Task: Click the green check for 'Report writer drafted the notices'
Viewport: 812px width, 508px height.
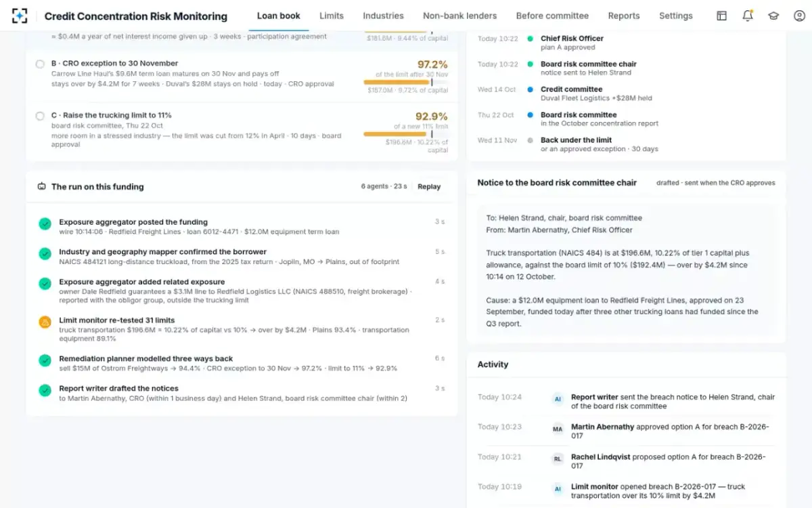Action: pyautogui.click(x=45, y=390)
